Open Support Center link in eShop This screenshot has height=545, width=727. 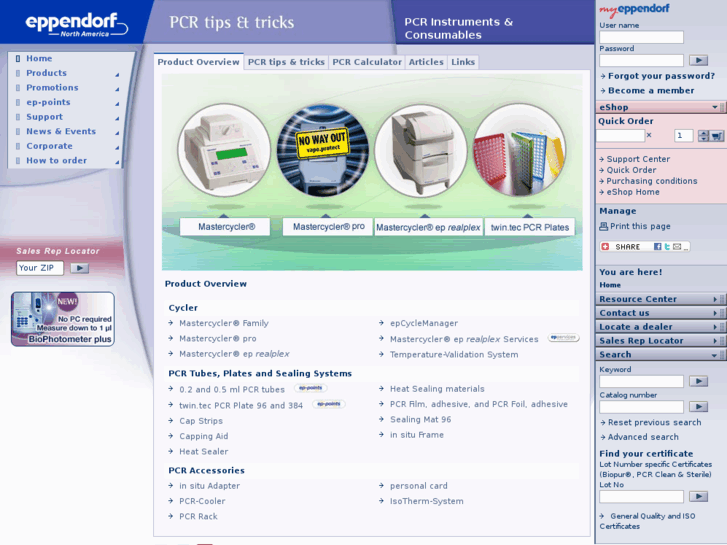tap(638, 159)
